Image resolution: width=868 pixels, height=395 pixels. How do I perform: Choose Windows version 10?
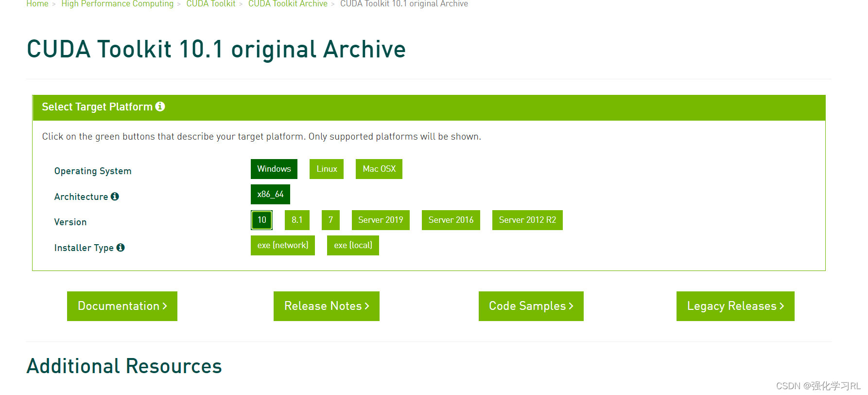click(x=261, y=220)
